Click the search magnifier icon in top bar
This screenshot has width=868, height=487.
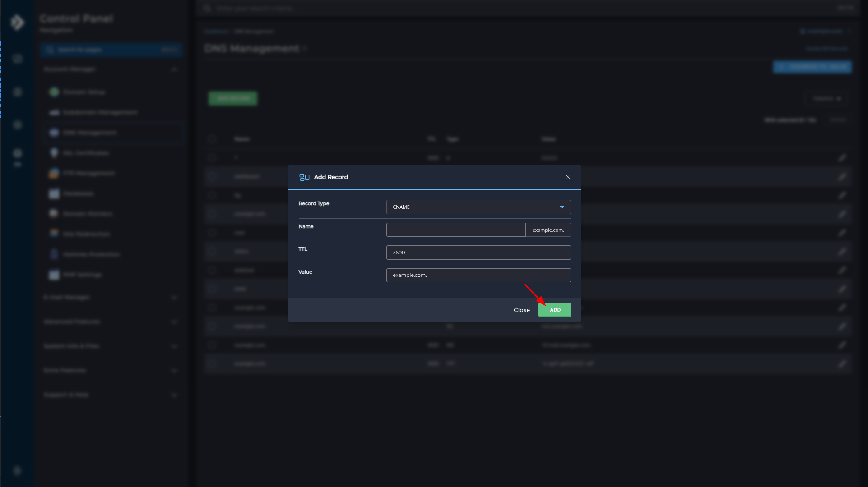[x=207, y=8]
